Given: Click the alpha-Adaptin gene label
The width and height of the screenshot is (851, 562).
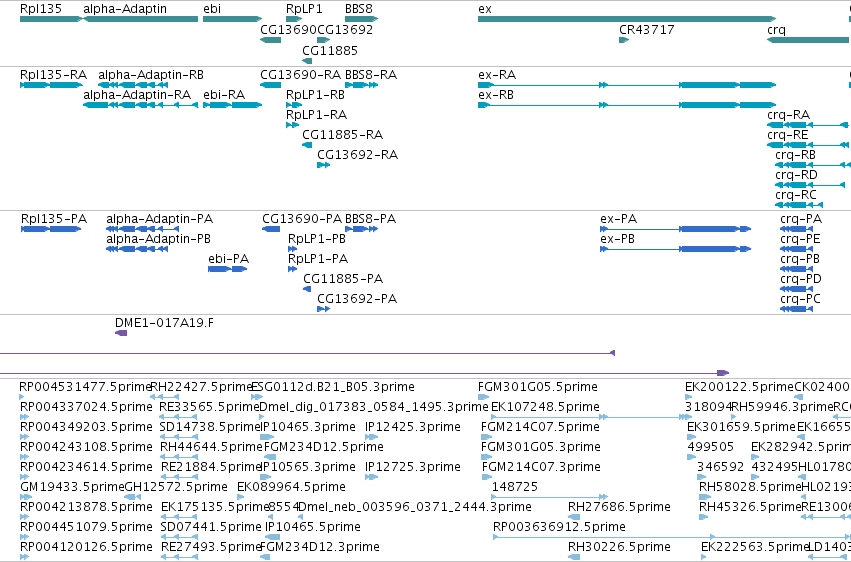Looking at the screenshot, I should pyautogui.click(x=125, y=9).
